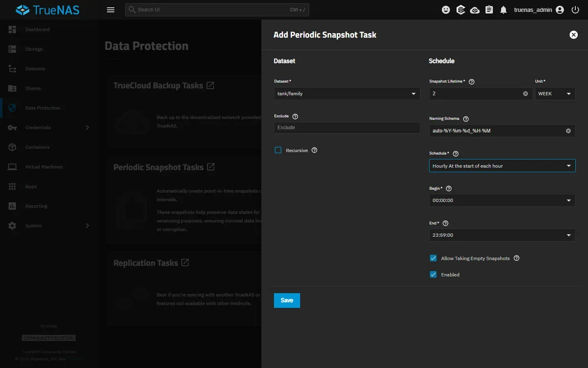Go to Storage in sidebar
This screenshot has width=588, height=368.
(x=49, y=49)
